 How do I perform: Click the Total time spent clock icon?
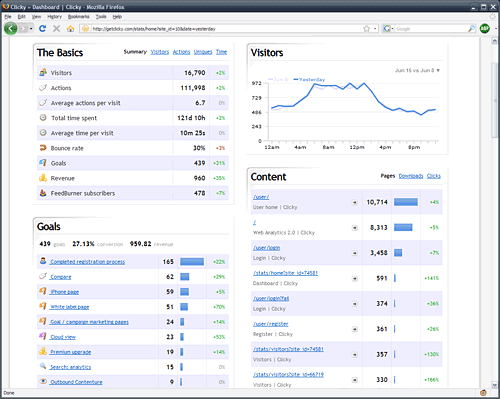point(43,118)
